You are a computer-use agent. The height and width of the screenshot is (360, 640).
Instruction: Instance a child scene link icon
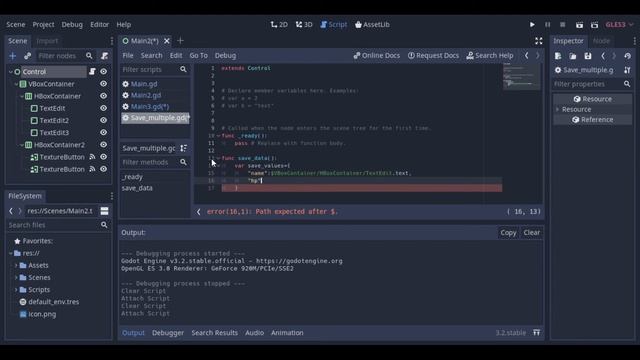coord(27,56)
